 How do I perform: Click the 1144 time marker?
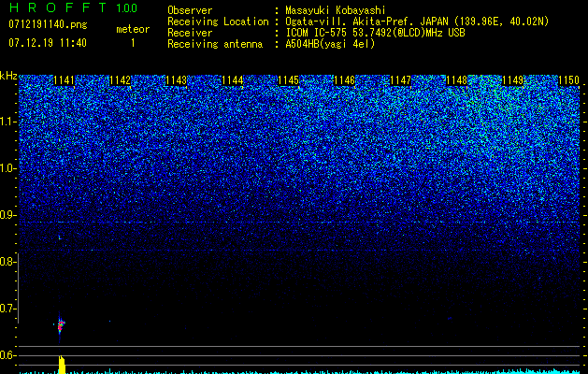coord(232,80)
